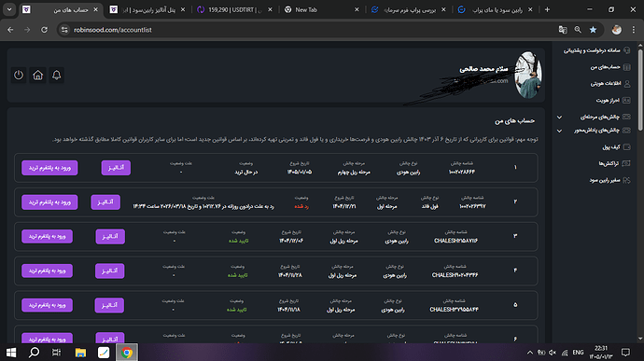The height and width of the screenshot is (361, 644).
Task: Expand the چالش‌های مرحله‌ای submenu chevron
Action: point(559,117)
